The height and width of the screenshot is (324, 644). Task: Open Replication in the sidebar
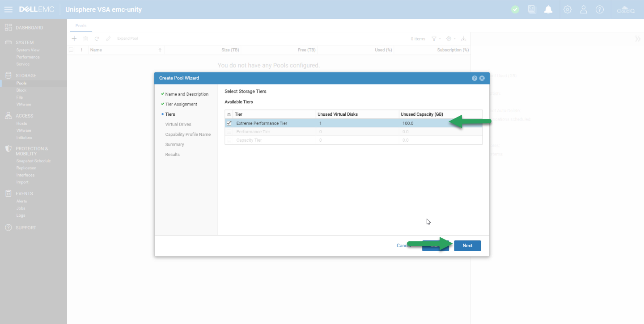[x=26, y=168]
